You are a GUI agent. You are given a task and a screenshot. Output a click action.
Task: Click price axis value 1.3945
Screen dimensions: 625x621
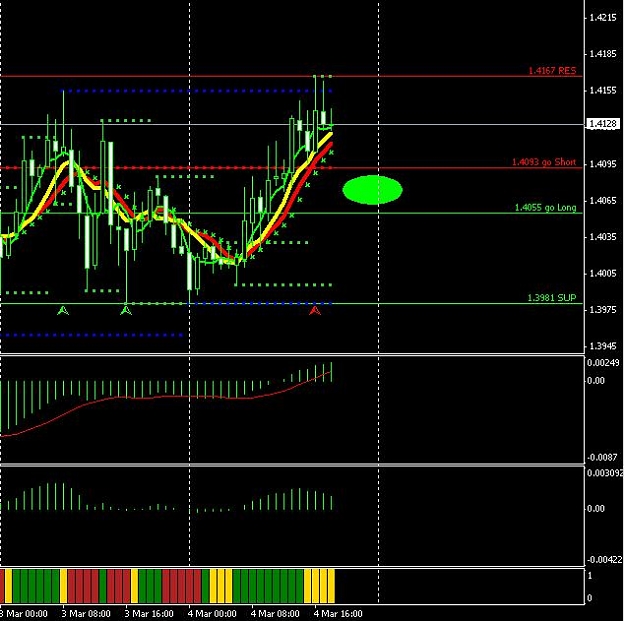coord(602,346)
